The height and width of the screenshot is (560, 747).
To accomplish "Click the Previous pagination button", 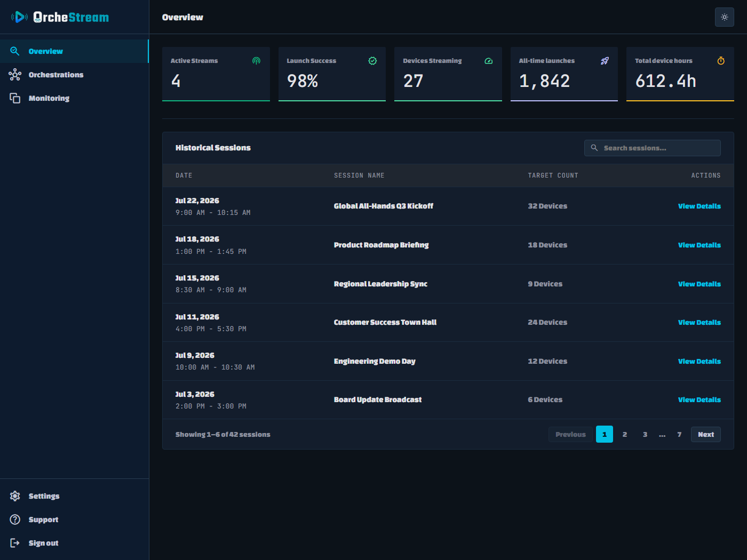I will pos(570,434).
